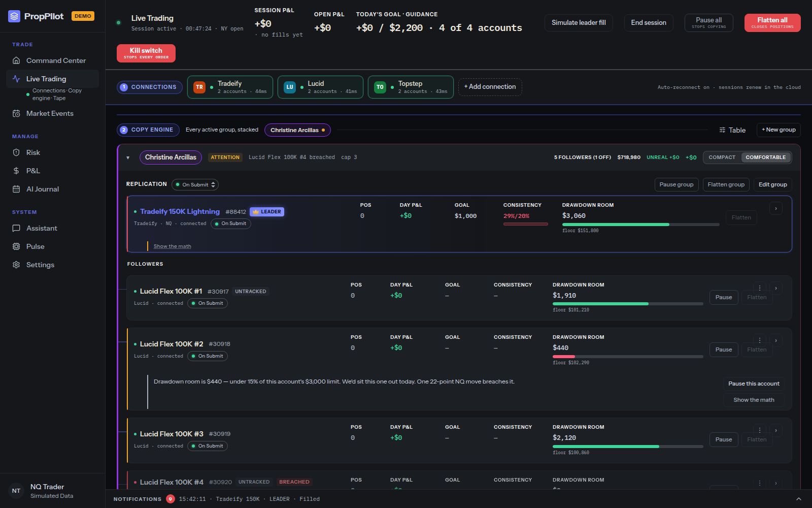812x508 pixels.
Task: Open Command Center home icon
Action: click(16, 60)
